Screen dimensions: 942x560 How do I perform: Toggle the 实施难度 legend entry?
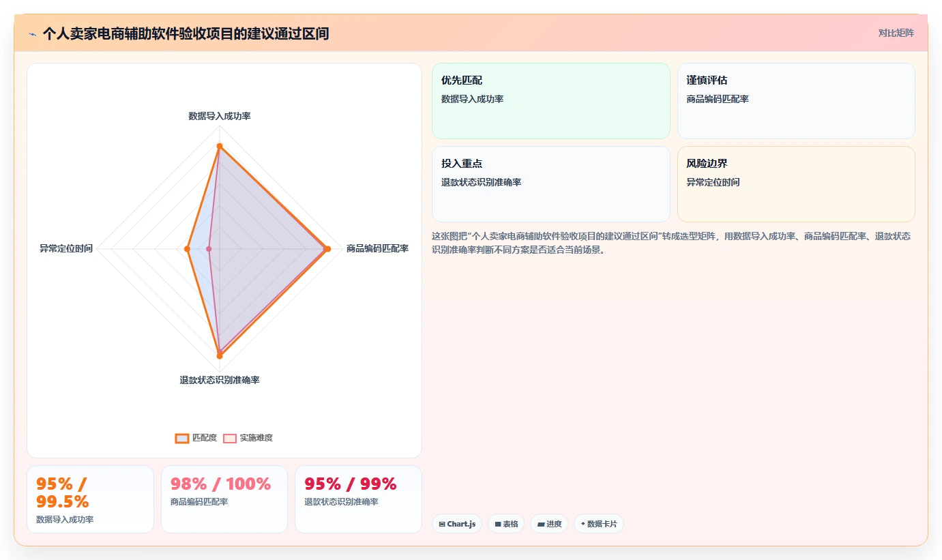tap(248, 438)
